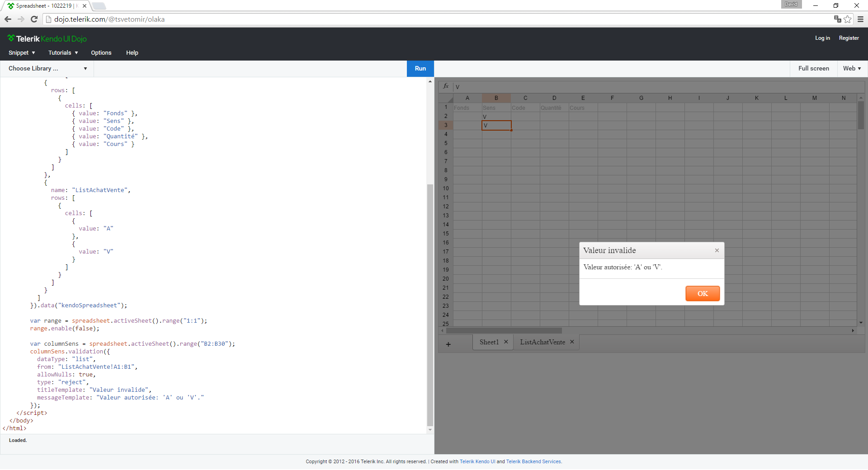
Task: Open the Snippet dropdown menu
Action: (22, 53)
